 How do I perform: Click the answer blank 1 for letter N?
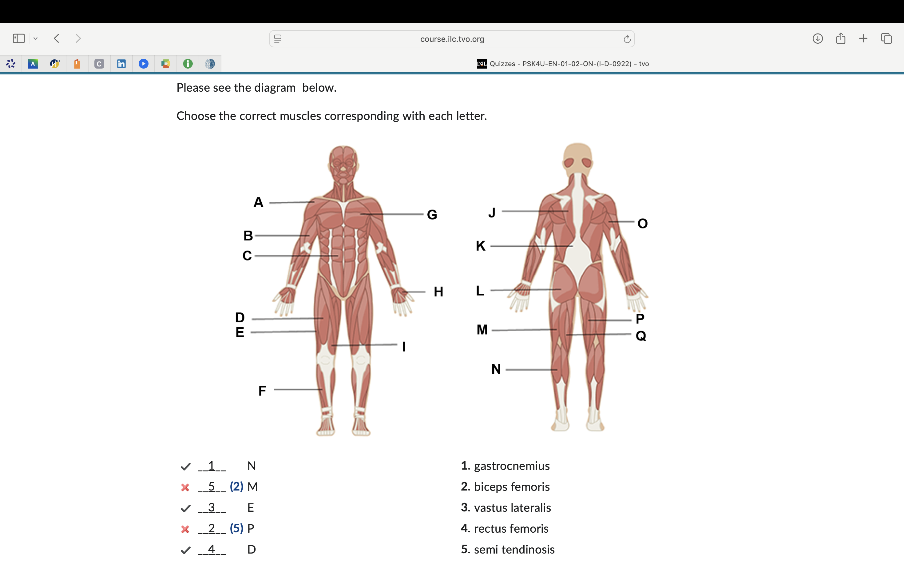(212, 466)
